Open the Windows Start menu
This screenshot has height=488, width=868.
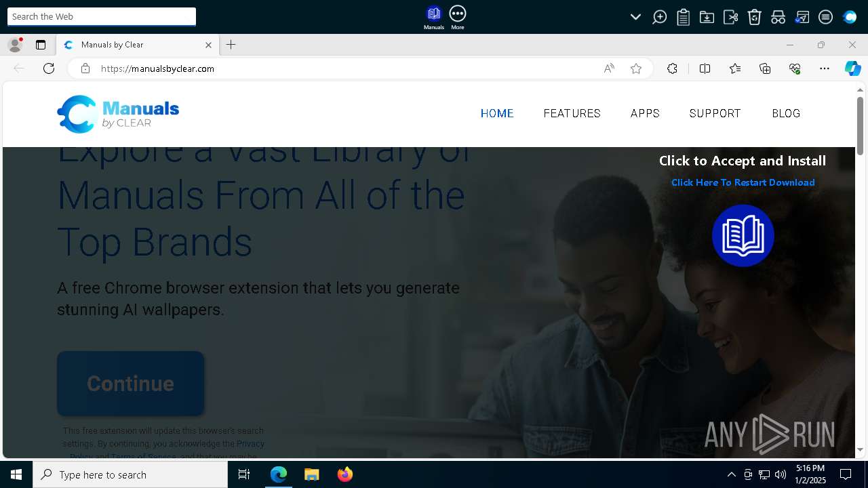(16, 474)
